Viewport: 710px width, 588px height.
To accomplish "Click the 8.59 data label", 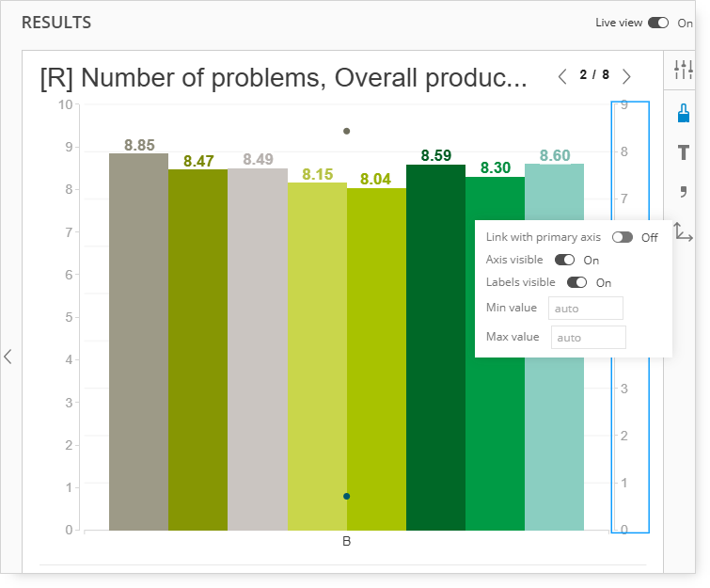I will (436, 155).
